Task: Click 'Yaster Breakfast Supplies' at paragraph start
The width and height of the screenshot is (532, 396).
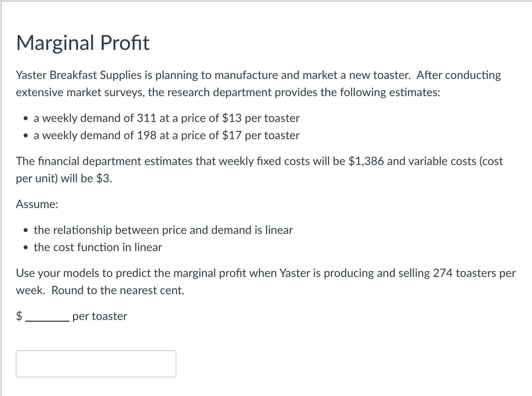Action: tap(79, 75)
